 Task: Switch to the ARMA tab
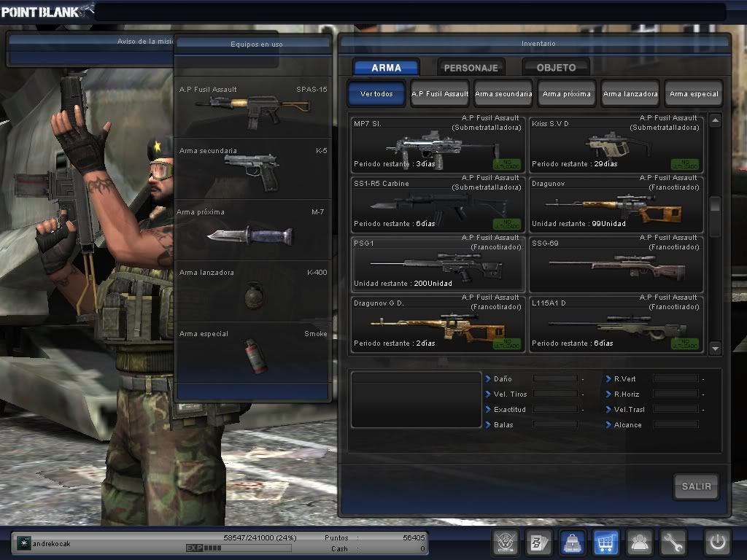pyautogui.click(x=387, y=68)
